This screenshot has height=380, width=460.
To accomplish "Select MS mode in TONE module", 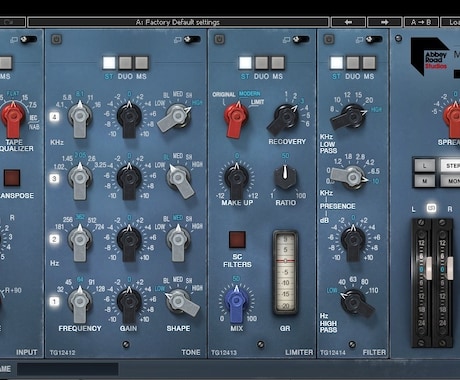I will coord(141,62).
